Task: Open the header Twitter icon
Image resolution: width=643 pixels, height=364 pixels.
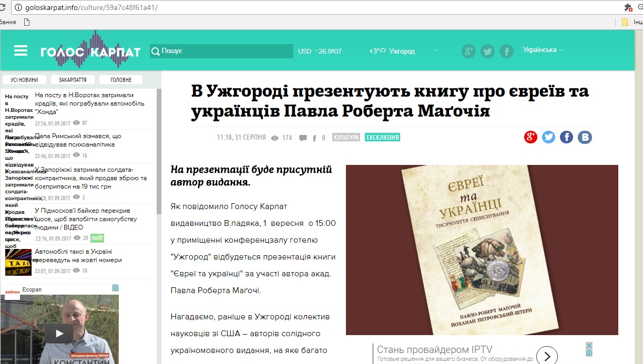Action: [x=487, y=51]
